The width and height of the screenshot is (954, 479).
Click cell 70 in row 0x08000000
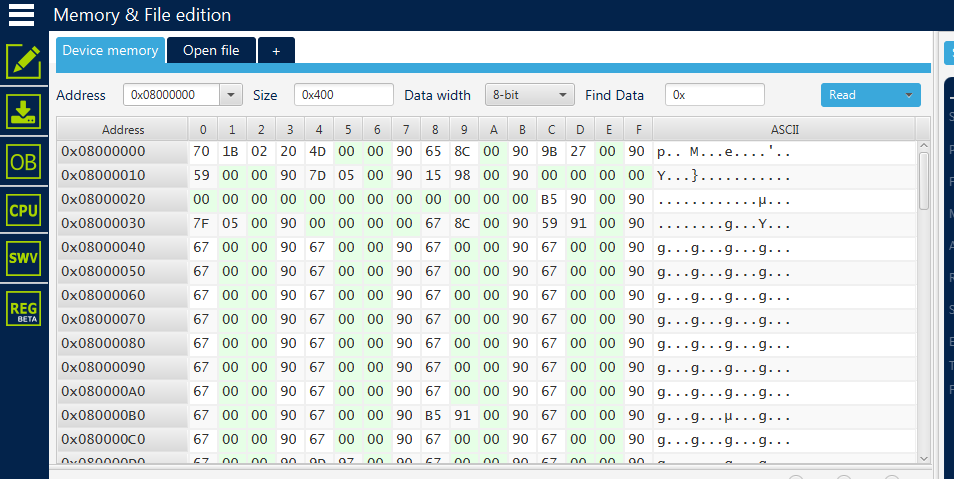(201, 152)
